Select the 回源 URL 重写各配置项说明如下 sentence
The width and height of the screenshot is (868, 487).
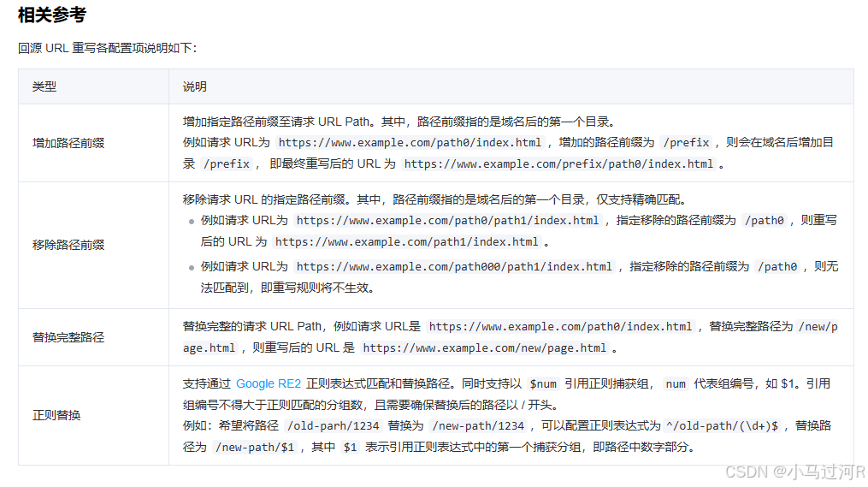[107, 48]
